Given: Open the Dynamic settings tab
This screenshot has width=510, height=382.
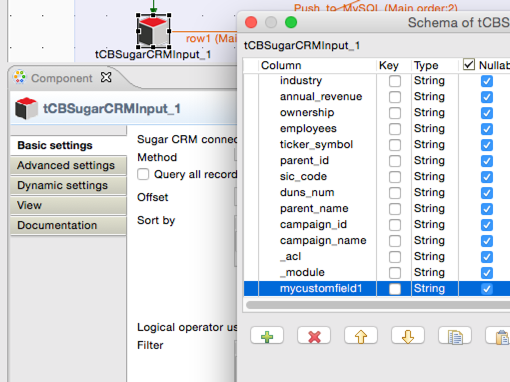Looking at the screenshot, I should point(68,185).
